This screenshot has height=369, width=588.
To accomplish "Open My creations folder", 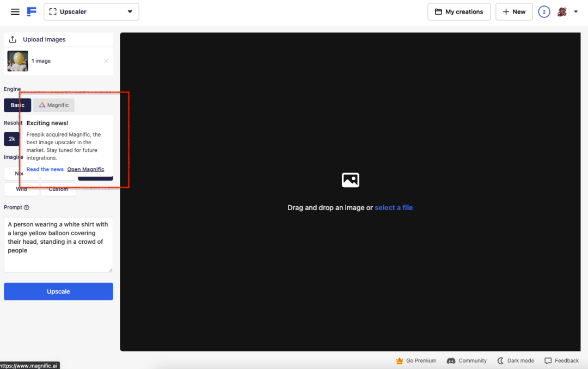I will tap(458, 11).
